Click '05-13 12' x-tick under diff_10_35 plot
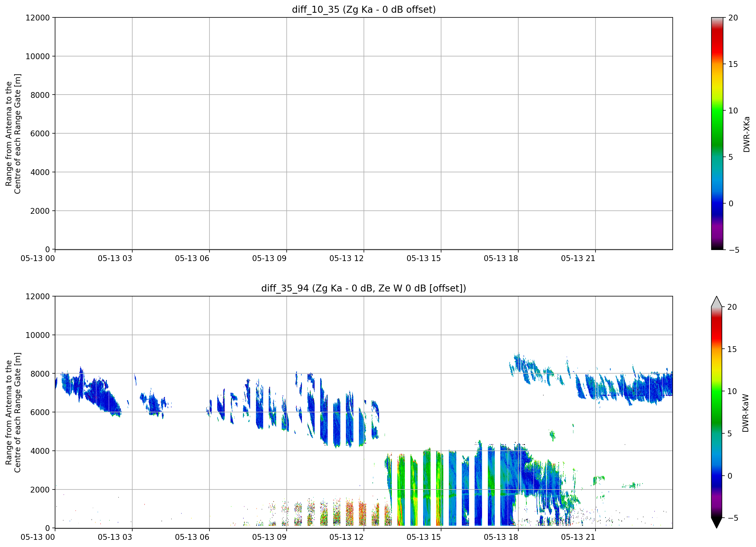 coord(347,259)
